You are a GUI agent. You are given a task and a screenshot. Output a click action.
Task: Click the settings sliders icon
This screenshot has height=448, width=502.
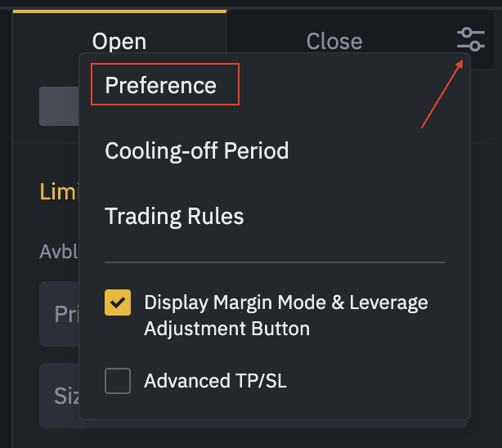[x=471, y=39]
